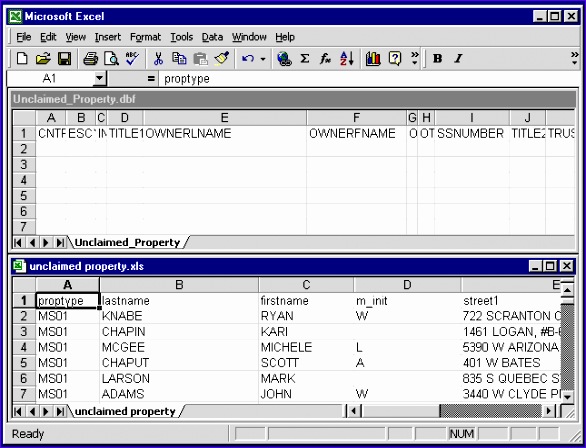This screenshot has height=448, width=586.
Task: Select the Format Painter brush
Action: pos(222,59)
